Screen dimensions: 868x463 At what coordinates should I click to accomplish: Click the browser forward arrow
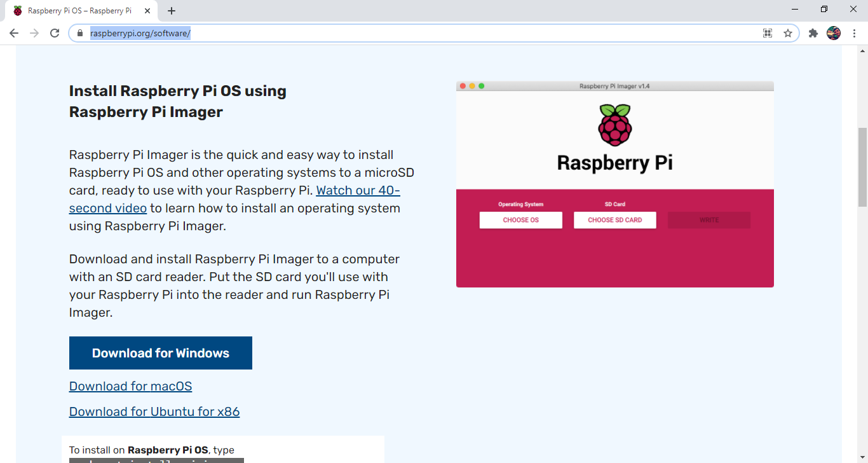34,33
